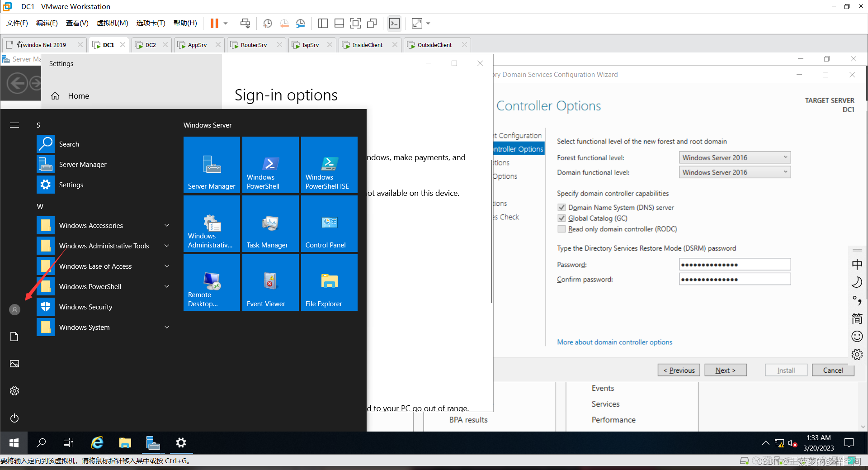Image resolution: width=868 pixels, height=470 pixels.
Task: Open Pictures icon in Start menu rail
Action: (x=14, y=364)
